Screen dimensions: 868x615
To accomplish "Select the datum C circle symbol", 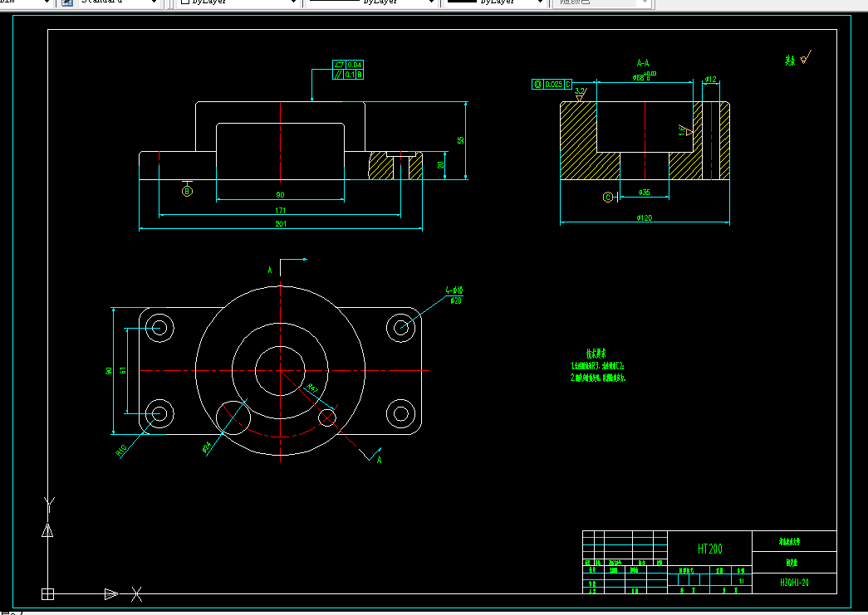I will 608,198.
